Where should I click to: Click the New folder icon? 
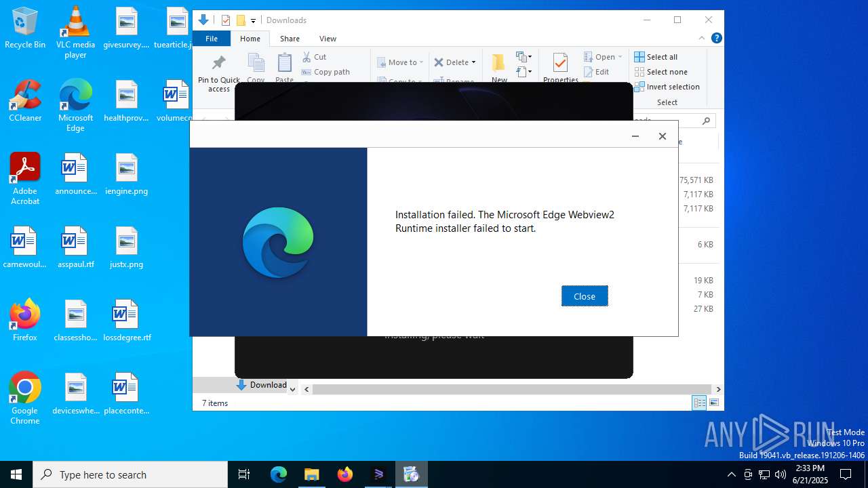click(499, 63)
